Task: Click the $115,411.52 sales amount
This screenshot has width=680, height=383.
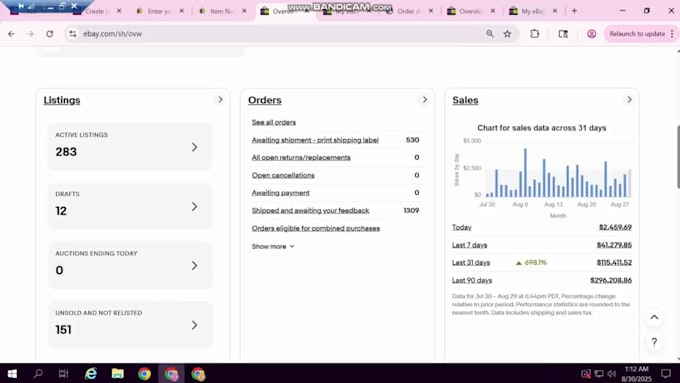Action: click(x=614, y=262)
